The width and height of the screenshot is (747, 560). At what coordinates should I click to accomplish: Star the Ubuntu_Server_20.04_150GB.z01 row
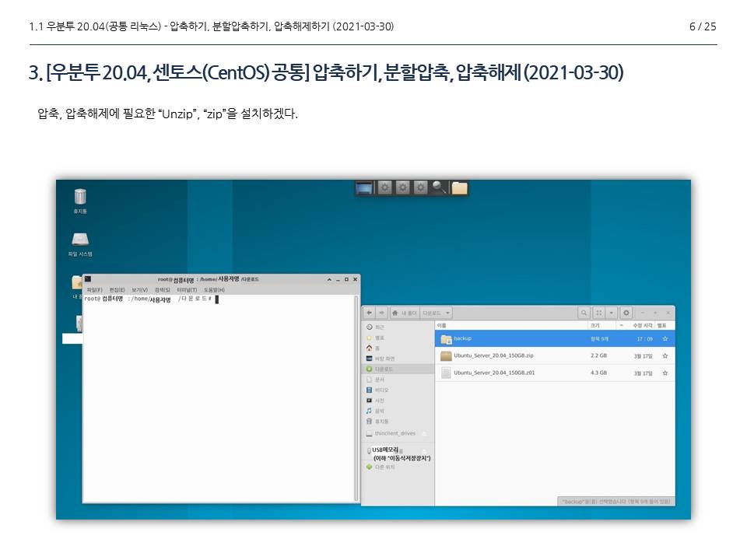(665, 373)
